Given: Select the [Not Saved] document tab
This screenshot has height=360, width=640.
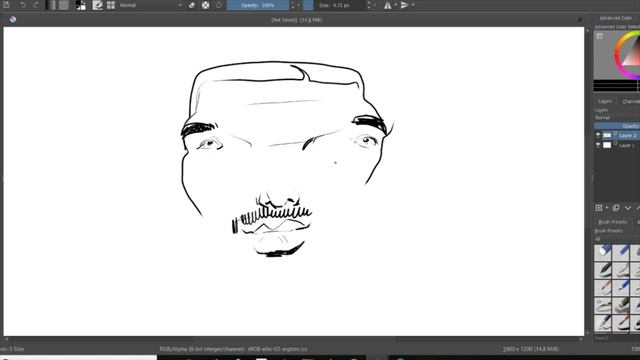Looking at the screenshot, I should (297, 20).
